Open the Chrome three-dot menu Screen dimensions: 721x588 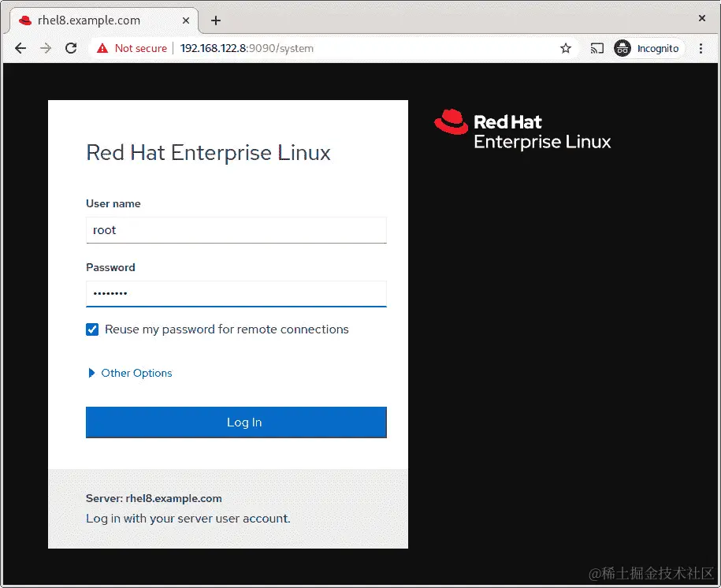701,48
